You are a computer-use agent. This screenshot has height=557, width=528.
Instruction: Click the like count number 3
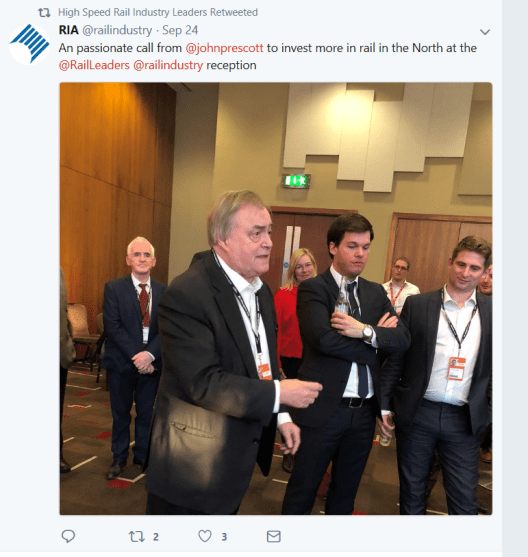pyautogui.click(x=224, y=537)
